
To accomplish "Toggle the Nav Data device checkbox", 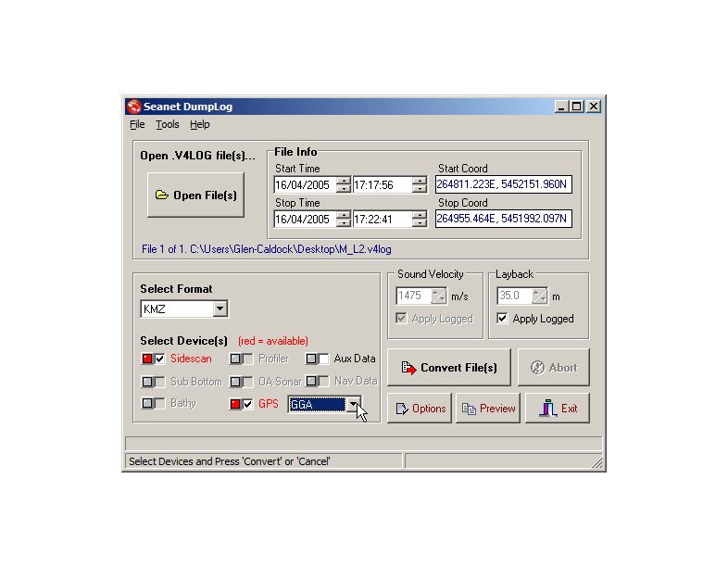I will pyautogui.click(x=323, y=382).
